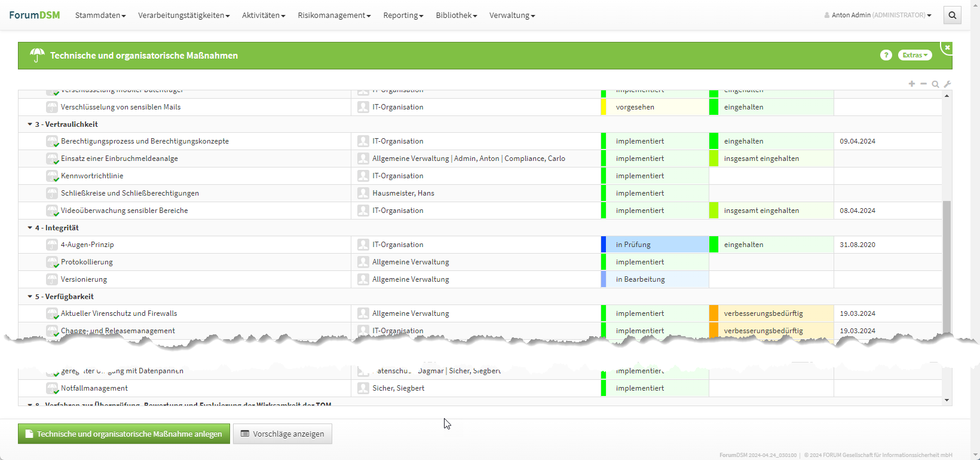The width and height of the screenshot is (980, 460).
Task: Click the table search magnifier icon
Action: (935, 84)
